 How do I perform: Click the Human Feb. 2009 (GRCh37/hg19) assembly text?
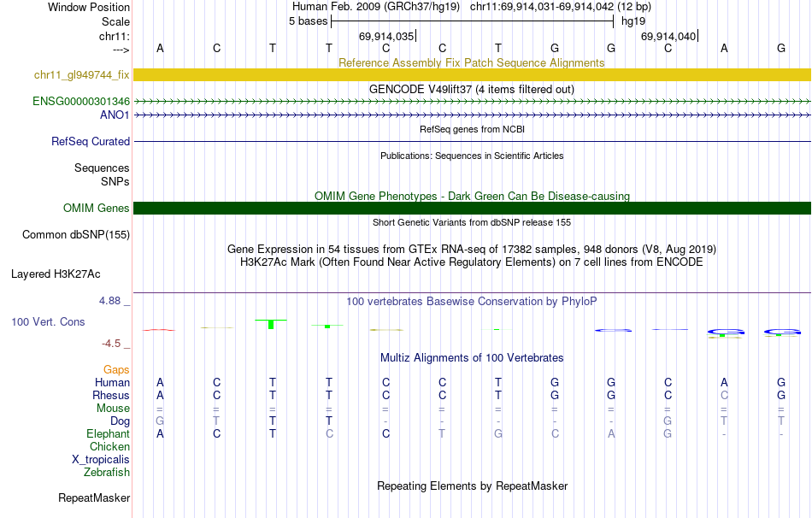pos(376,7)
